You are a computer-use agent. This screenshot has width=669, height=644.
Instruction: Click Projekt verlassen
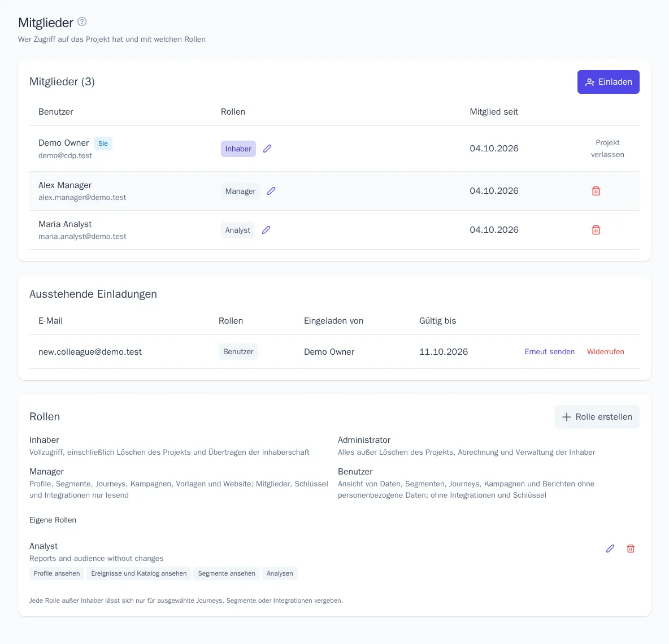point(607,149)
